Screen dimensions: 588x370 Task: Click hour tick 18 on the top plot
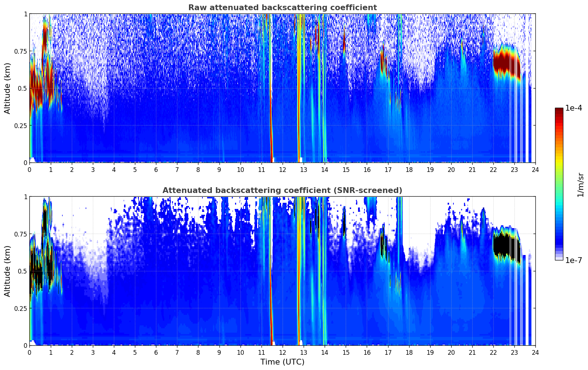click(409, 169)
